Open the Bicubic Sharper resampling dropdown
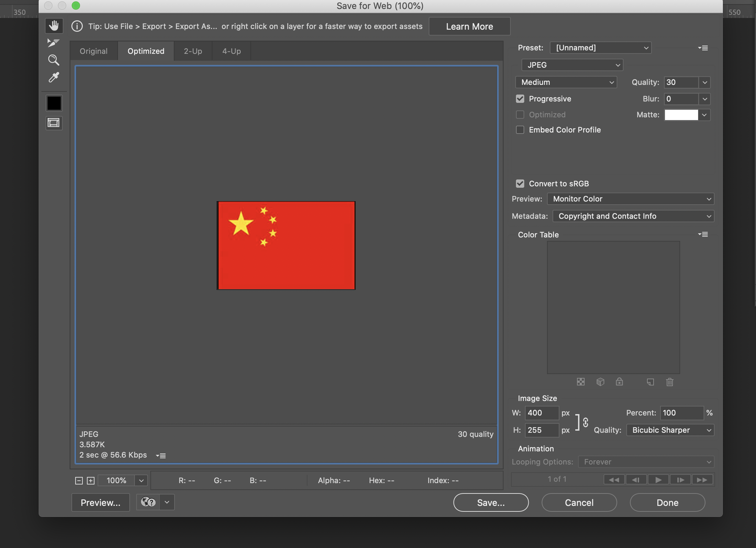The image size is (756, 548). tap(670, 430)
